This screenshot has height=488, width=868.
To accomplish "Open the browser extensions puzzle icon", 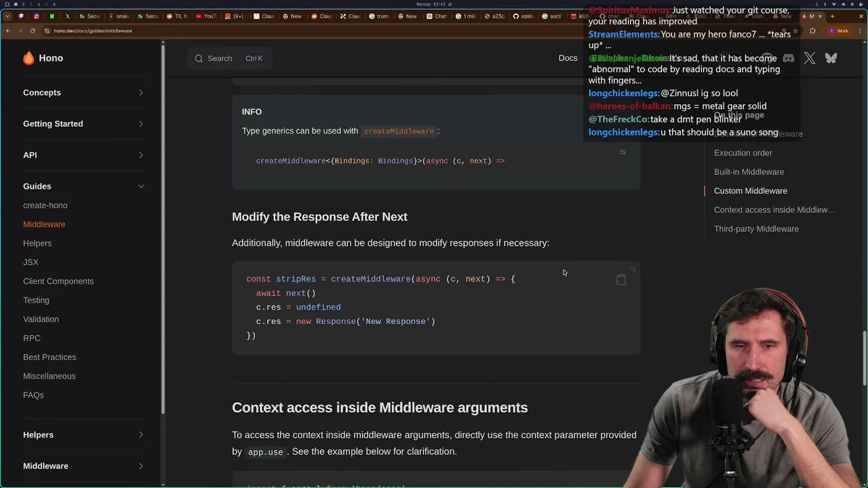I will [x=812, y=30].
